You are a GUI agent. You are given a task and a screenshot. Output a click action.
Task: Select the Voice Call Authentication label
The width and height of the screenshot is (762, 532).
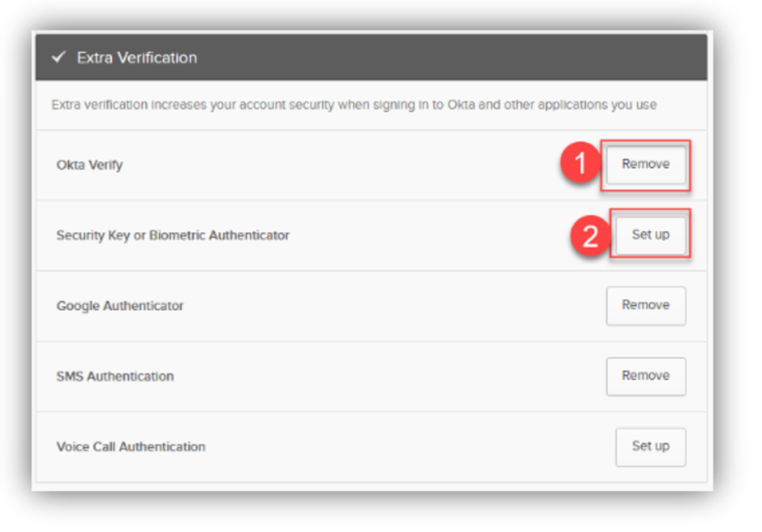coord(131,446)
